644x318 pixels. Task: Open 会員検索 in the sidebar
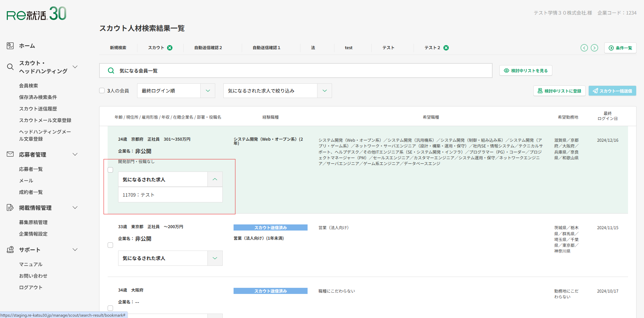(x=29, y=86)
